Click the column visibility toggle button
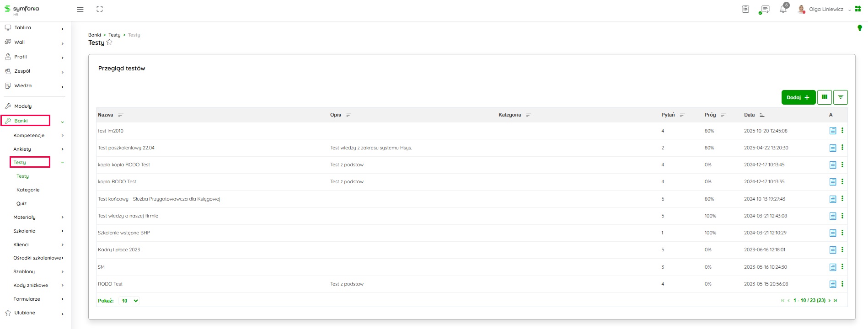868x329 pixels. coord(824,97)
